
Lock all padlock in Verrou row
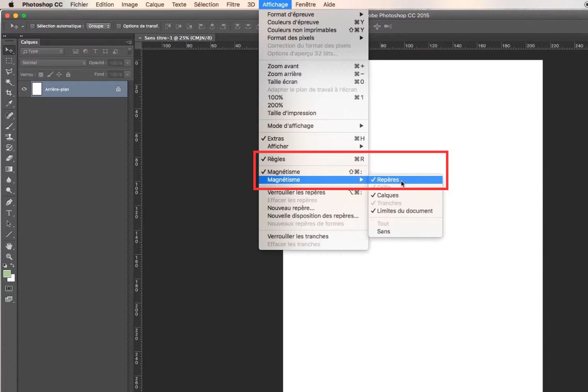tap(68, 74)
